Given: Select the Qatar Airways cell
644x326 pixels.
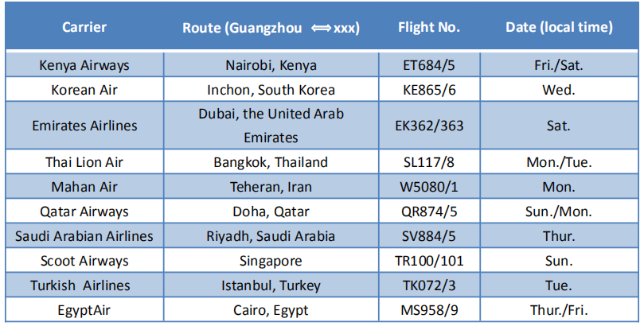Looking at the screenshot, I should [x=84, y=212].
